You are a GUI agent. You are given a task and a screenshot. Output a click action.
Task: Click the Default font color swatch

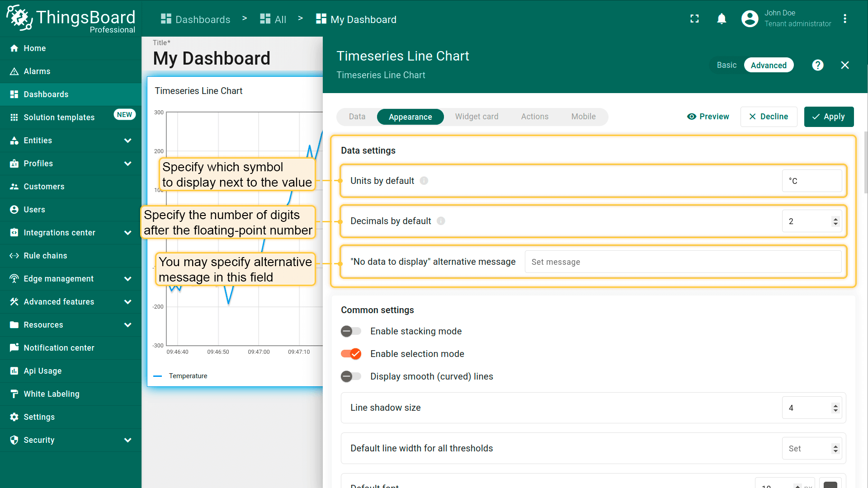(x=830, y=484)
